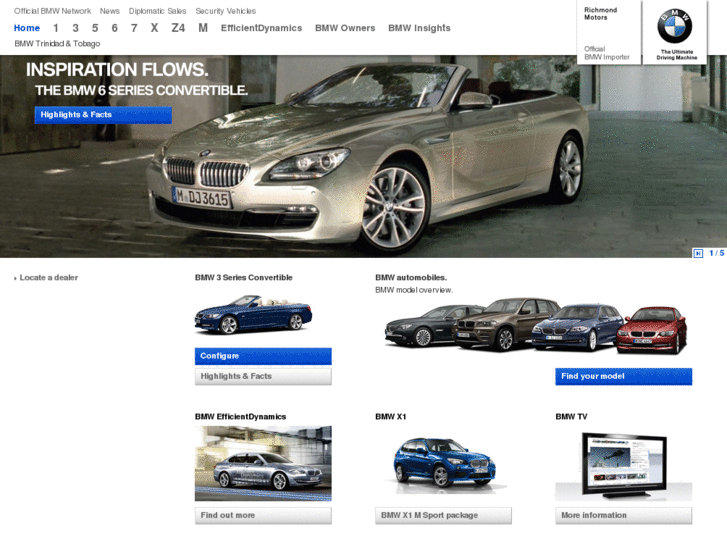Open the BMW Insights navigation item
The height and width of the screenshot is (545, 727).
[419, 28]
